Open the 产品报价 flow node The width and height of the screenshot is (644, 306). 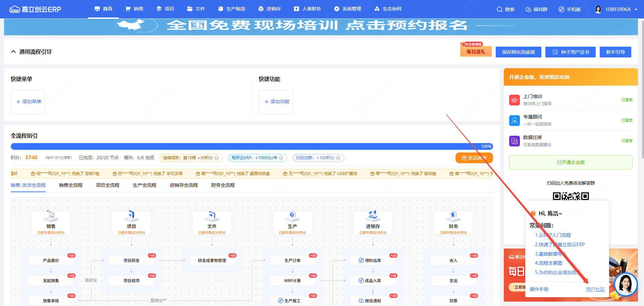click(51, 261)
